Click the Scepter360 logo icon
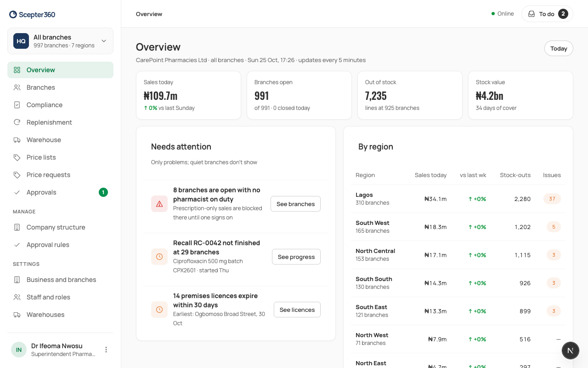The image size is (588, 368). (x=13, y=15)
